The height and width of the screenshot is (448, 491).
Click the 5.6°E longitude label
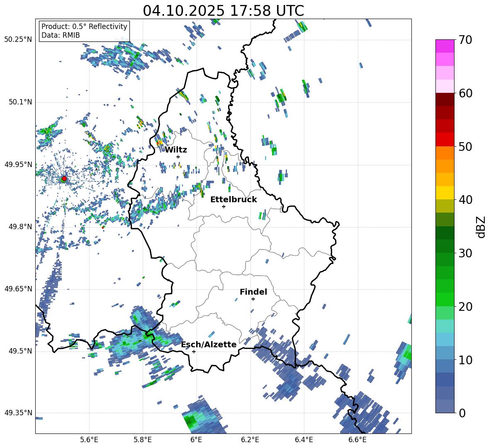click(x=89, y=440)
